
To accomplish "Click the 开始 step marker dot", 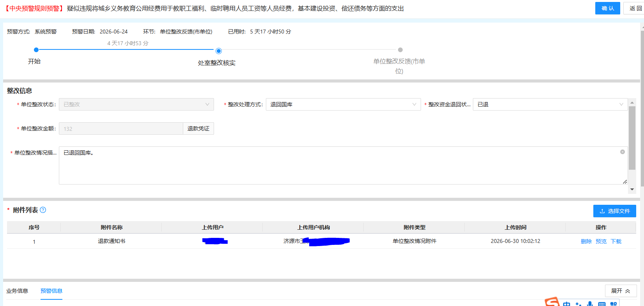I will pos(36,50).
